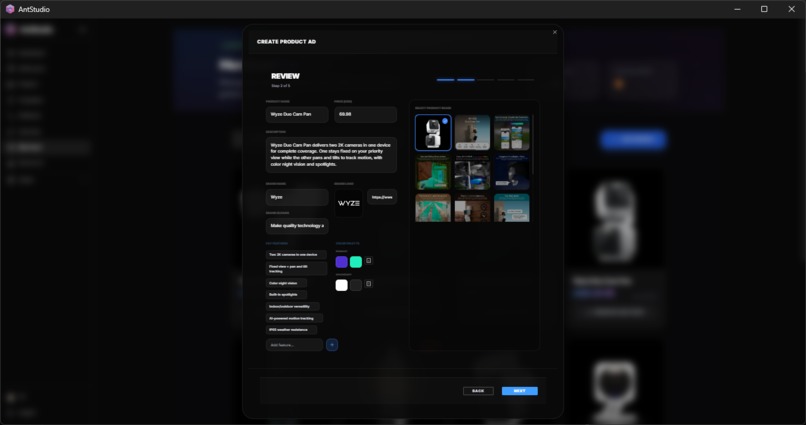806x425 pixels.
Task: Select the white dual camera on black thumbnail
Action: coord(433,133)
